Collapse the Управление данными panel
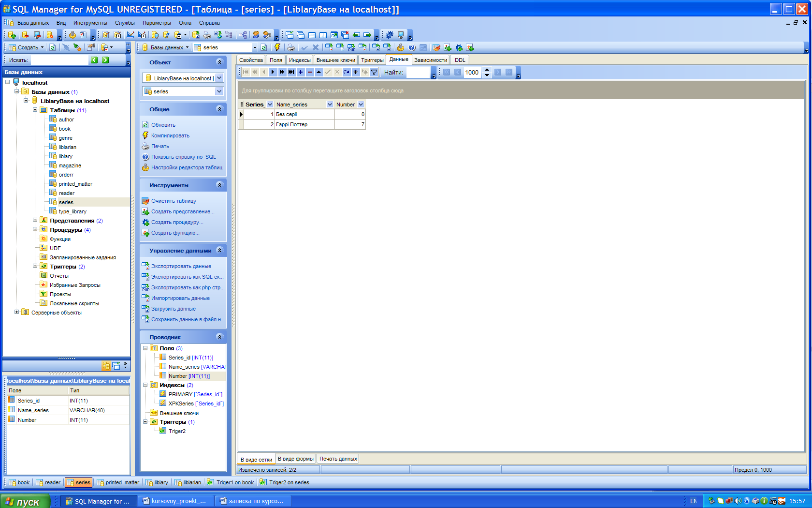 219,250
